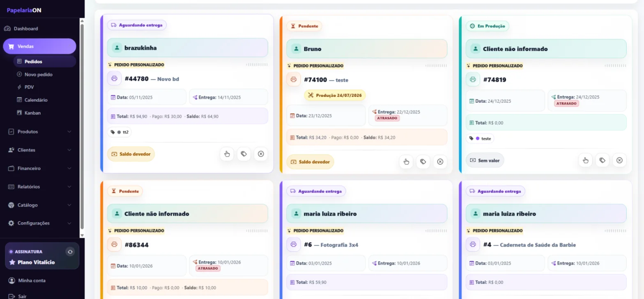Image resolution: width=644 pixels, height=299 pixels.
Task: Expand the Catálogo sidebar section
Action: coord(39,205)
